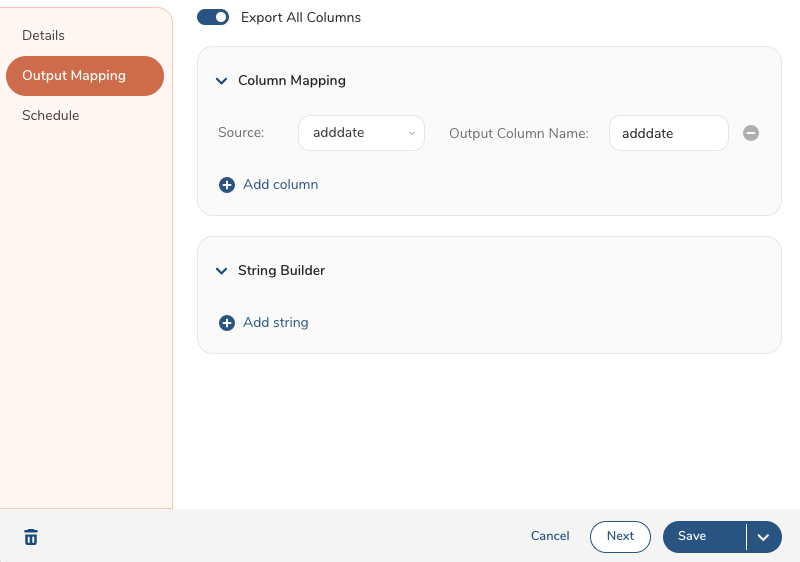Collapse the String Builder section chevron
This screenshot has width=800, height=562.
[x=222, y=271]
